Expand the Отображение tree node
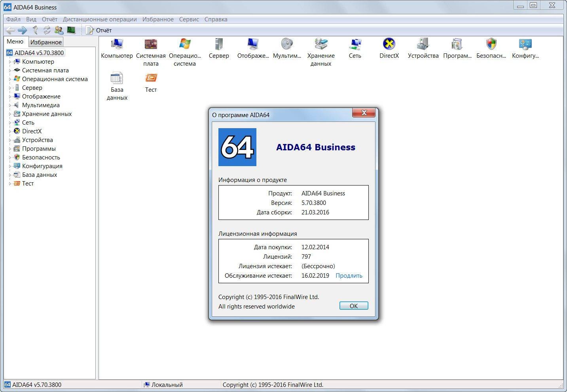Screen dimensions: 567x392 10,97
